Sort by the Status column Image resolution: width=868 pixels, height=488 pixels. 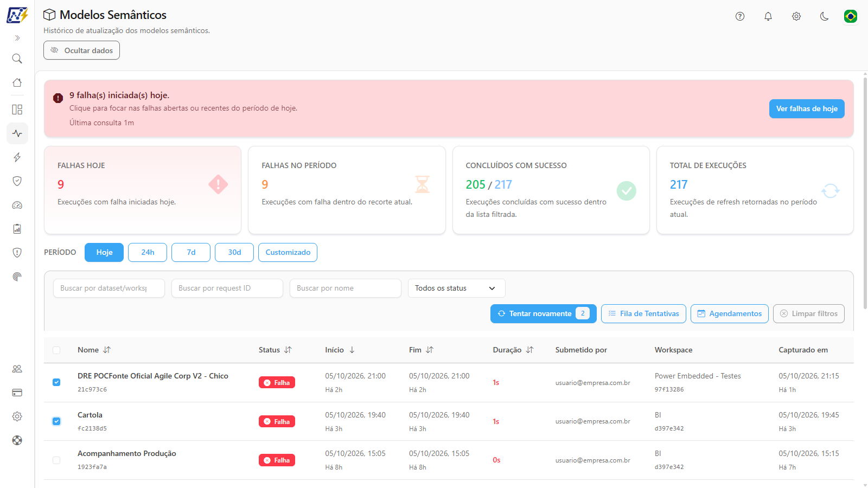[275, 350]
